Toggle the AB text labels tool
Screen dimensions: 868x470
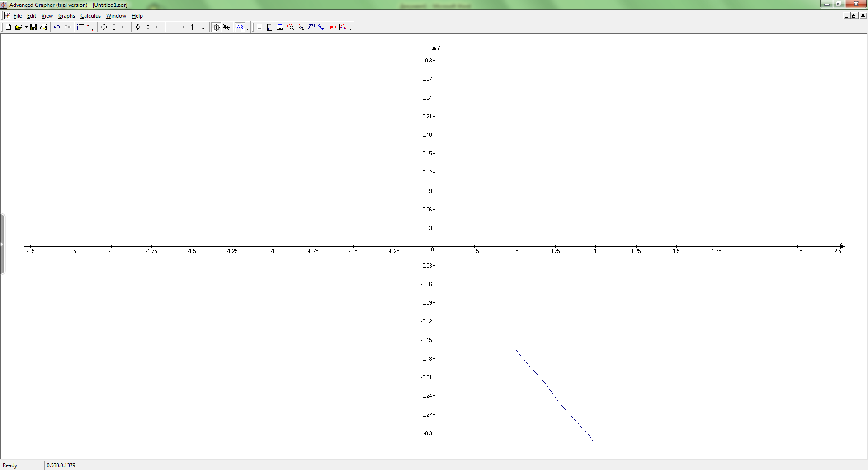240,27
